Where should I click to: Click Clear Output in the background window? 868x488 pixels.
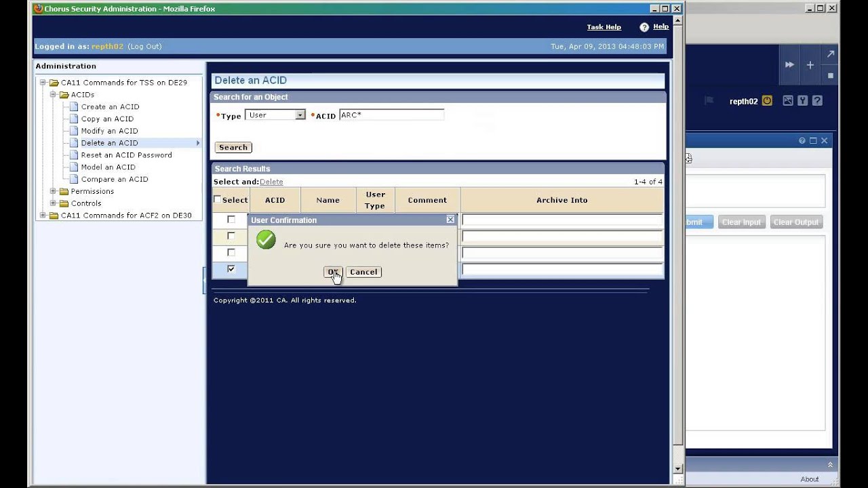coord(796,222)
